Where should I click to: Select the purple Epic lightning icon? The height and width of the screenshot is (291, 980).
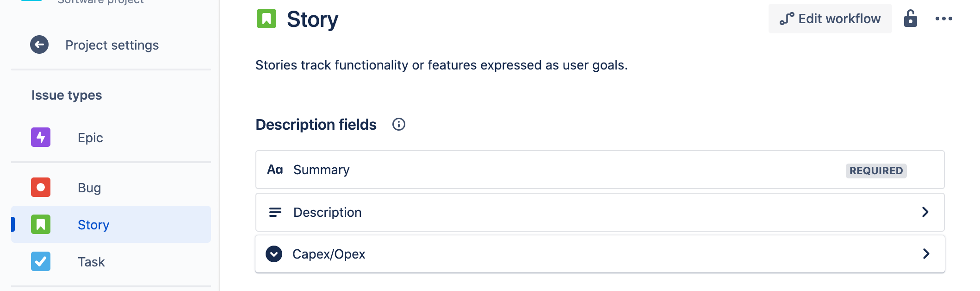[41, 137]
